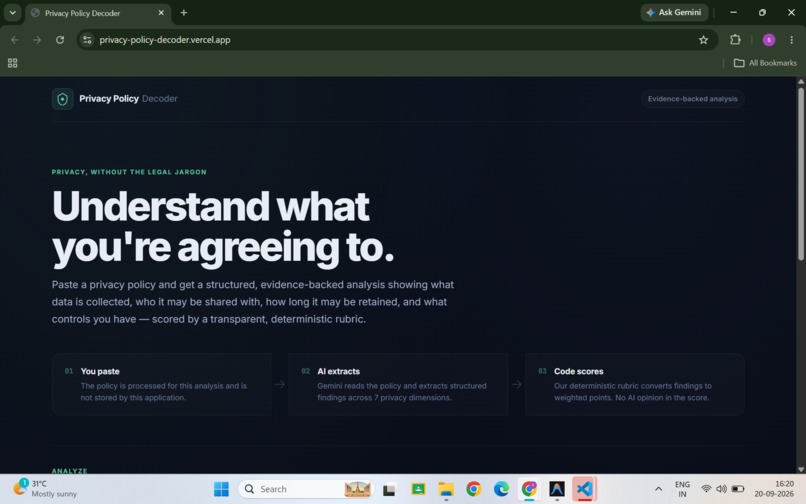Expand the tab search dropdown arrow
806x504 pixels.
click(x=12, y=13)
